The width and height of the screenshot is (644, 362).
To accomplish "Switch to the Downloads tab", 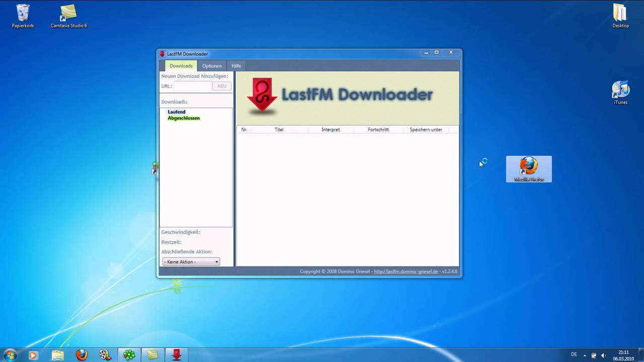I will click(181, 66).
